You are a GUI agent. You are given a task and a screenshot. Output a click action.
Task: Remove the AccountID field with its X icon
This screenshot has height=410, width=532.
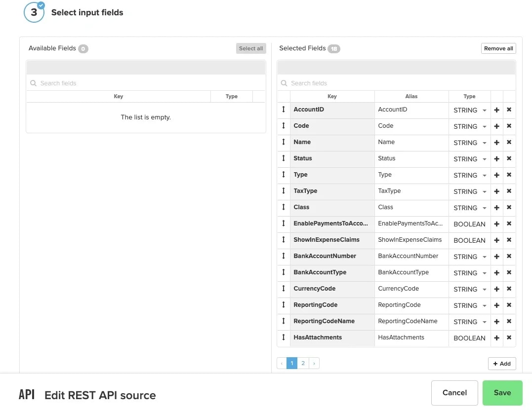point(509,110)
